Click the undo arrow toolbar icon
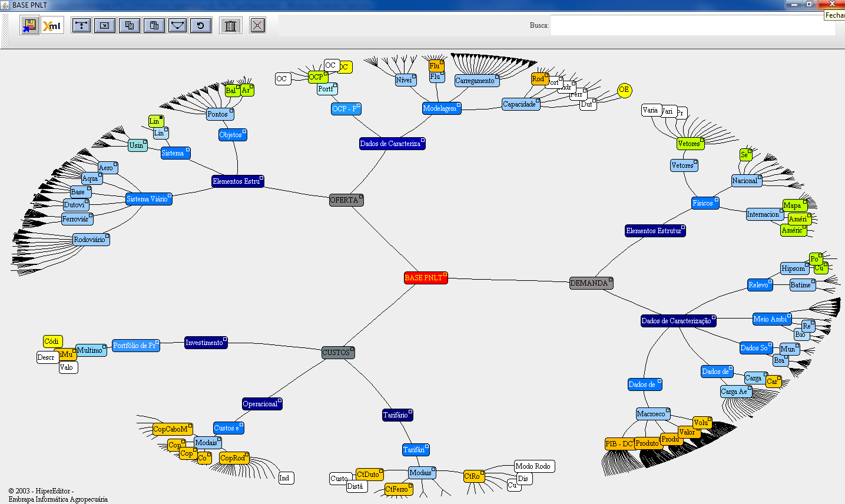 (x=201, y=25)
